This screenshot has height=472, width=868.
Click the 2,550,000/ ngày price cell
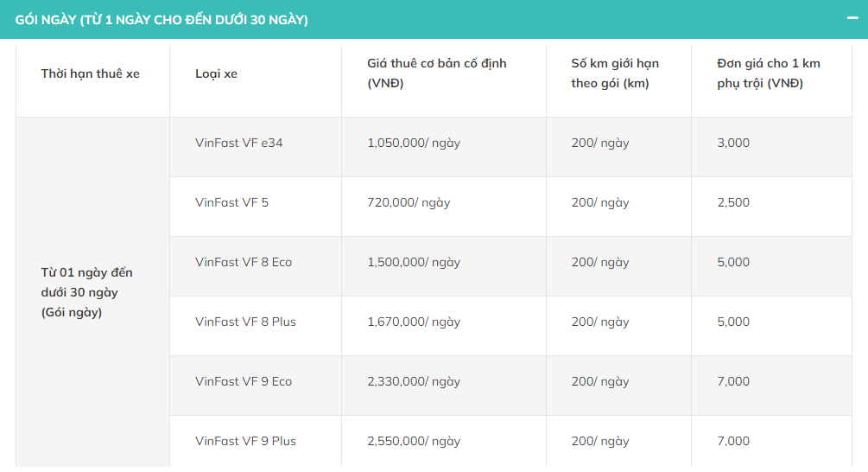point(414,441)
